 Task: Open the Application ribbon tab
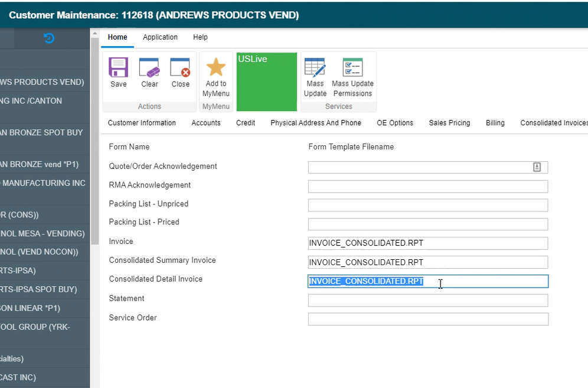click(160, 37)
